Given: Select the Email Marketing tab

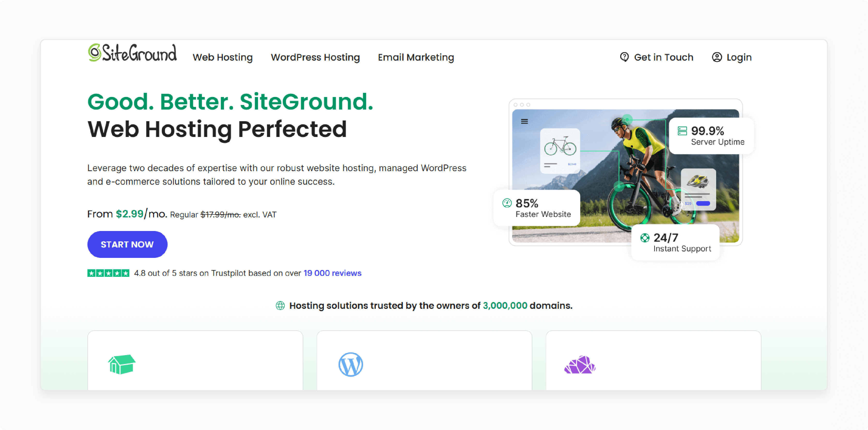Looking at the screenshot, I should (416, 57).
